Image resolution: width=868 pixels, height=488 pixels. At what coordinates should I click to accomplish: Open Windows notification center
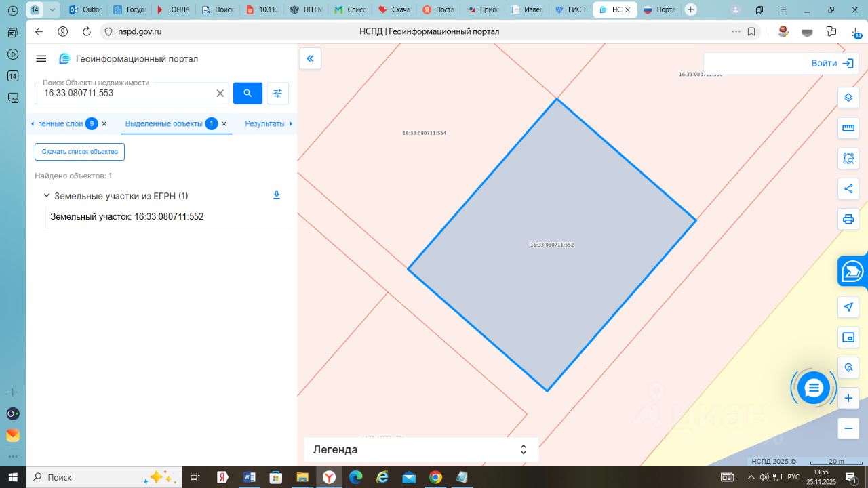[850, 477]
